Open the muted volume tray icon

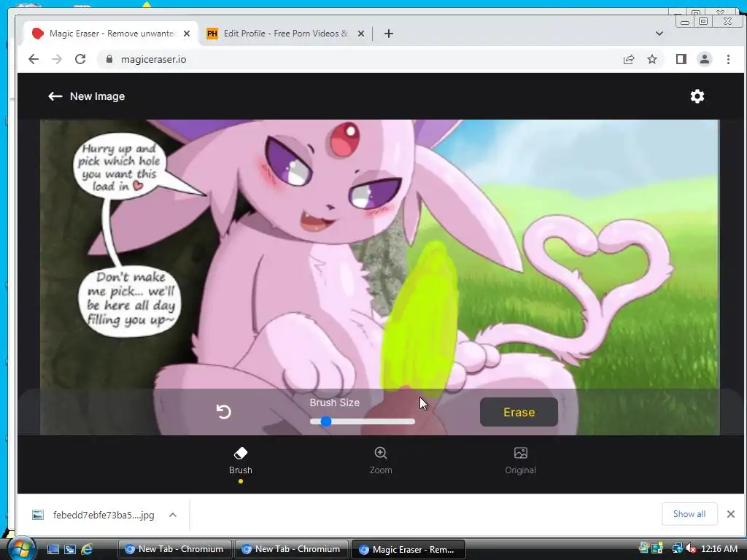pyautogui.click(x=691, y=549)
